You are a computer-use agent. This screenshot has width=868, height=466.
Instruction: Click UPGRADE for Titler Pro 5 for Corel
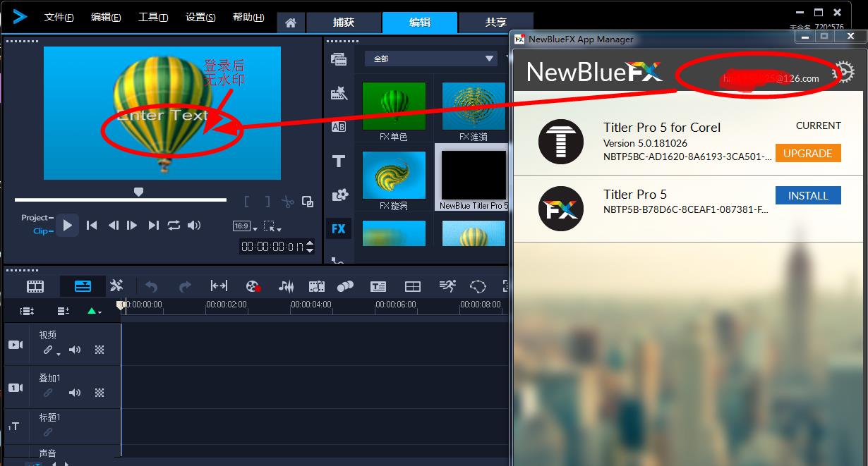tap(807, 153)
